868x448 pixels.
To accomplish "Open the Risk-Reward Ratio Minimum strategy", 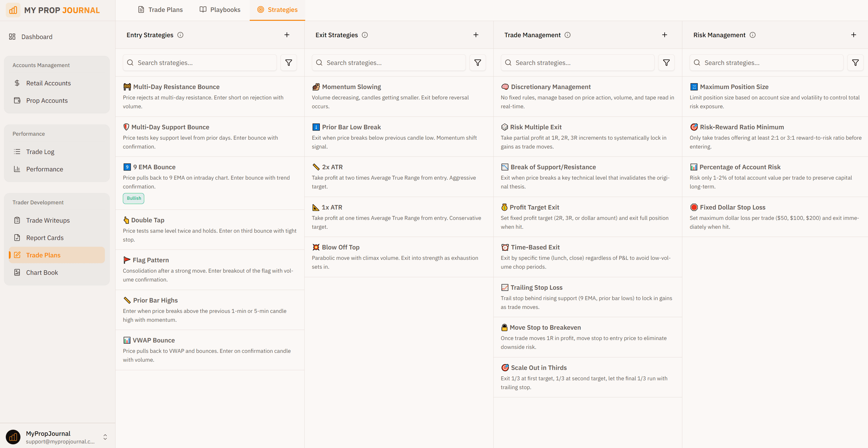I will click(775, 137).
